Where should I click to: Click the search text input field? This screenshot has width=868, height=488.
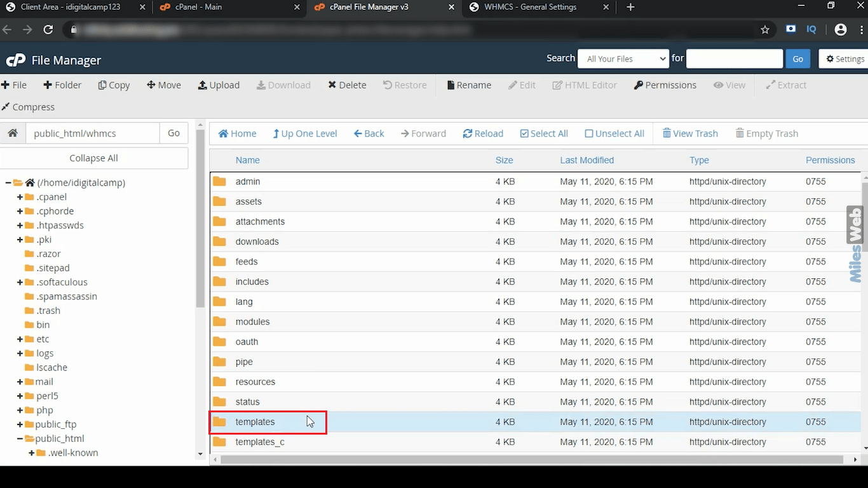click(x=734, y=58)
